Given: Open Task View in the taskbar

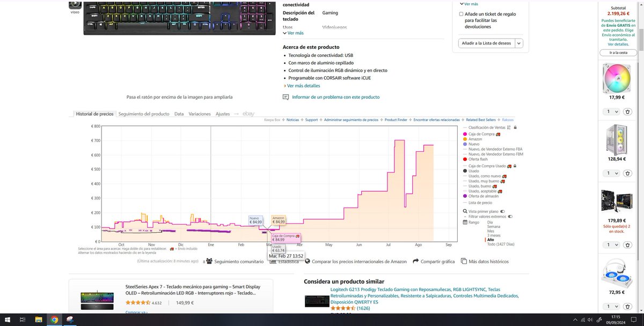Looking at the screenshot, I should 23,320.
